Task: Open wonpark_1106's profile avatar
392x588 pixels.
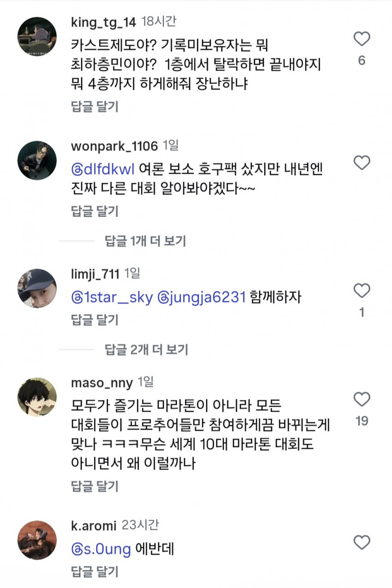Action: pyautogui.click(x=37, y=161)
